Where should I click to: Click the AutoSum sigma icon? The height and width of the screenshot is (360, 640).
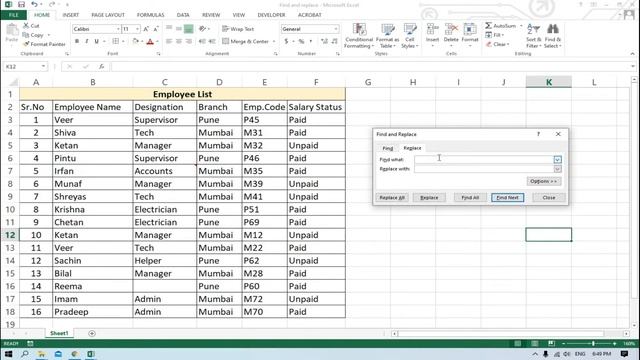(x=489, y=26)
